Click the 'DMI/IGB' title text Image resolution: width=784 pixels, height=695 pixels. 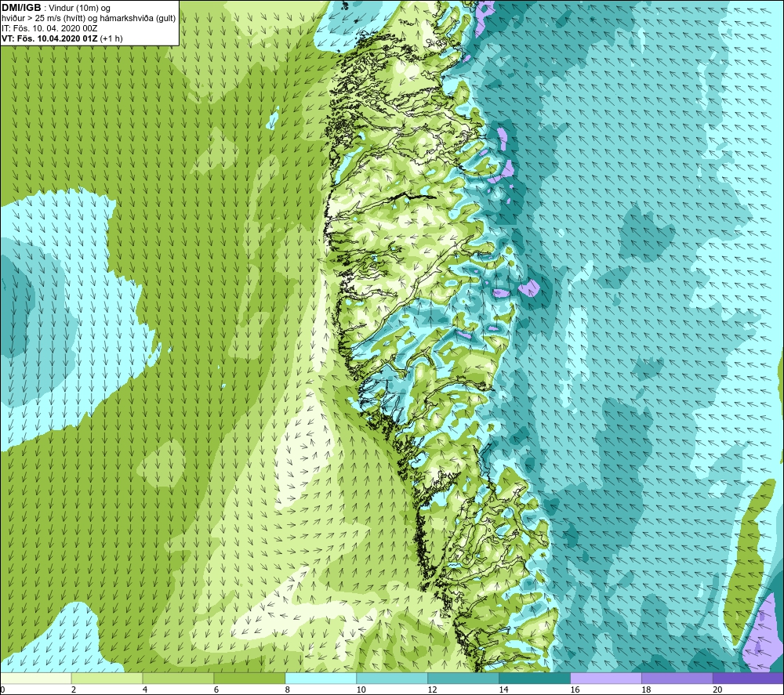pos(21,8)
